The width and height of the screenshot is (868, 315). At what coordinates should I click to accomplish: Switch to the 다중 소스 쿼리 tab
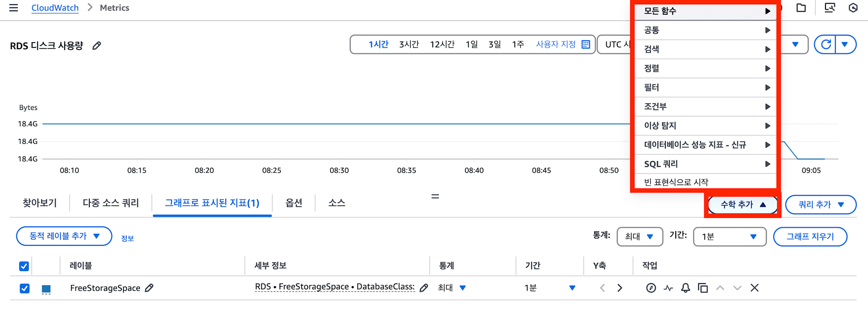click(111, 203)
